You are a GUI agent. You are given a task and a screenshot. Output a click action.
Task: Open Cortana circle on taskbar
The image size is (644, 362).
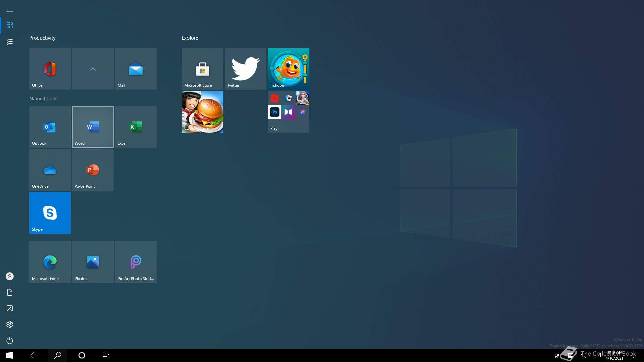[x=82, y=355]
